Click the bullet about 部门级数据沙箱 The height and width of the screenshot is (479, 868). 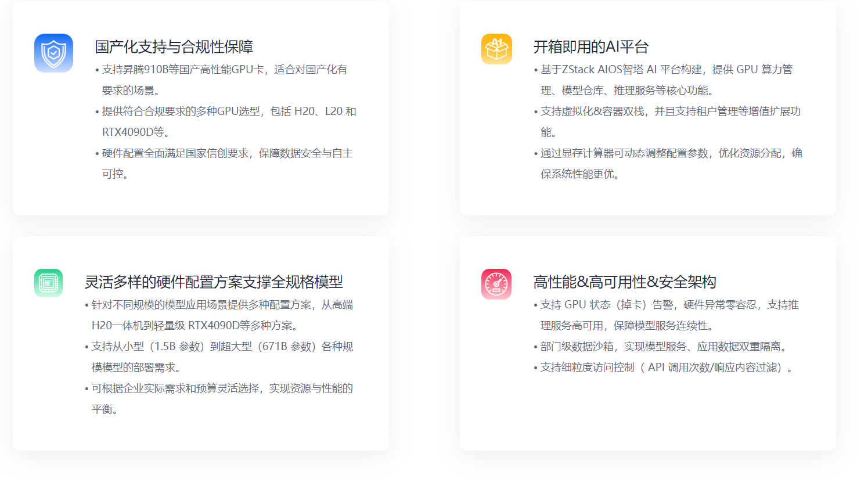[x=663, y=347]
